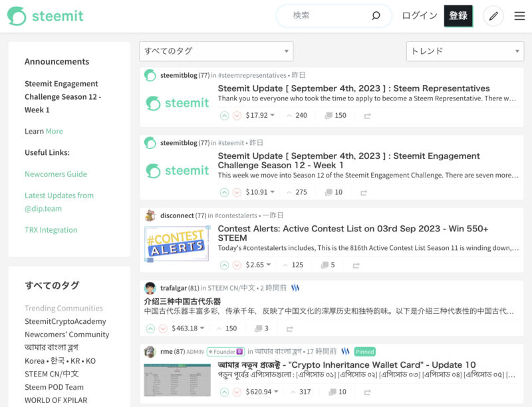Click the Founder badge next to rme
This screenshot has width=532, height=407.
(225, 352)
